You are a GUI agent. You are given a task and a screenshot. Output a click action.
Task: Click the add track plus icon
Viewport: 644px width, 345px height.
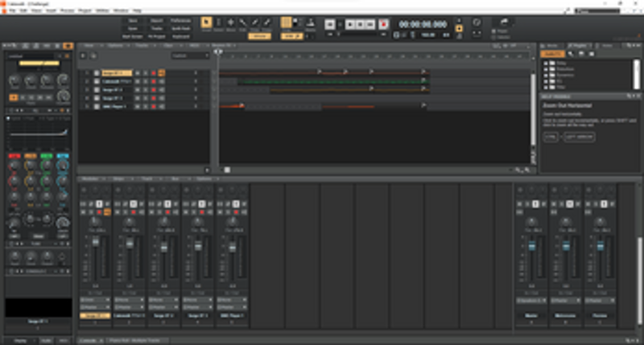point(84,55)
